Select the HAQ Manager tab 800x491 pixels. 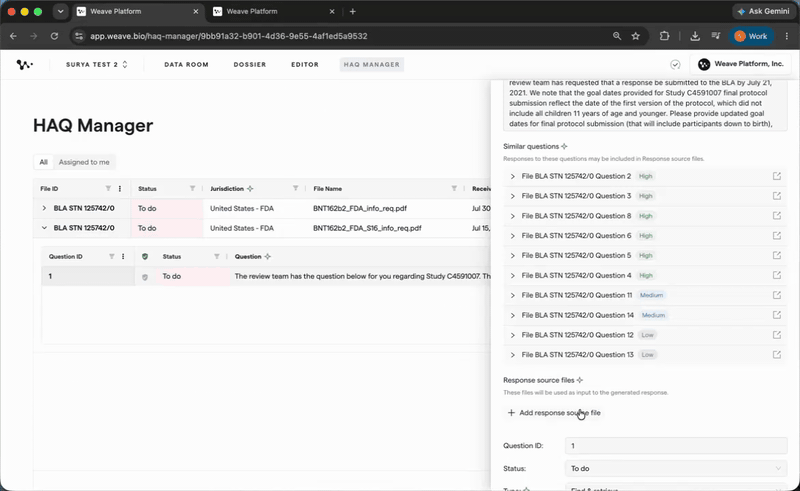click(371, 64)
